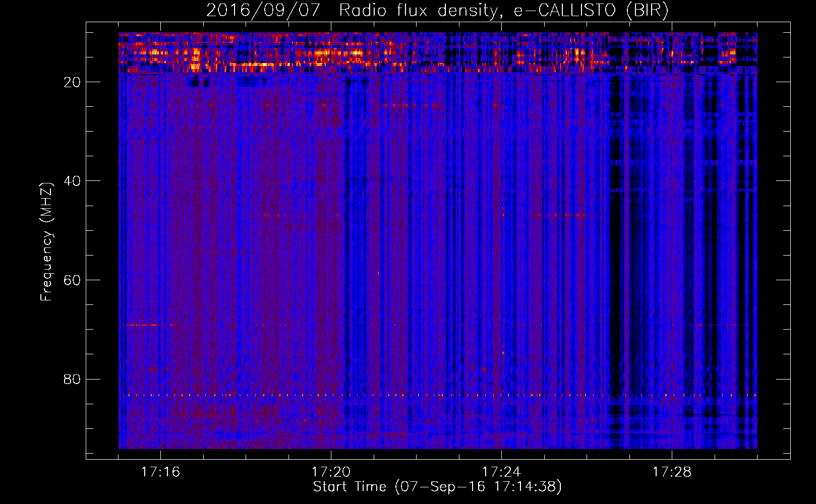The image size is (816, 504).
Task: Click the '20' frequency tick label
Action: pyautogui.click(x=73, y=82)
